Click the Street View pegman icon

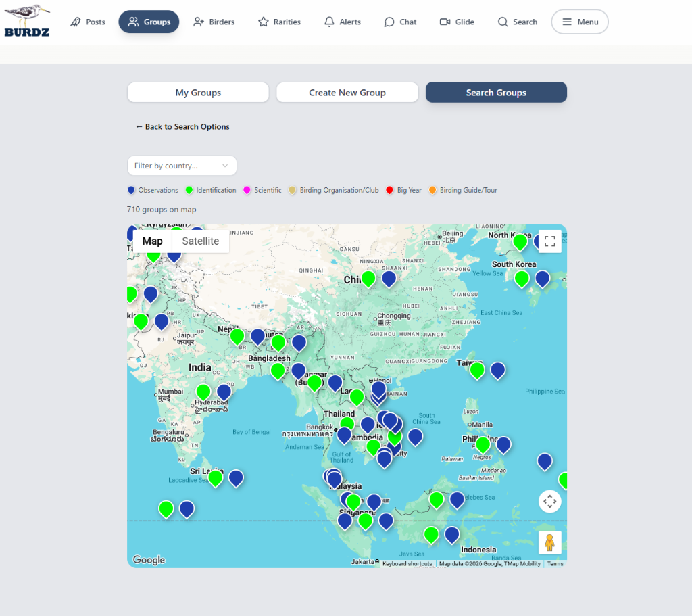coord(550,543)
